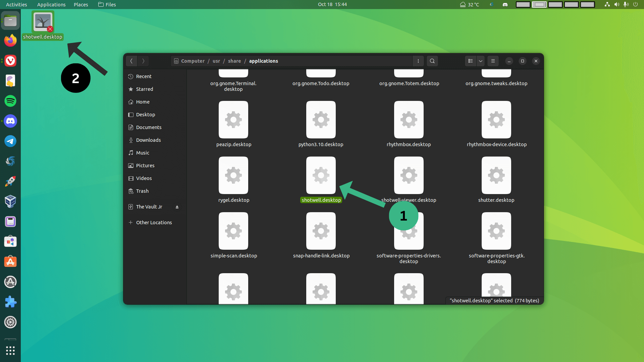Open Ubuntu Software from the dock
644x362 pixels.
click(x=10, y=262)
